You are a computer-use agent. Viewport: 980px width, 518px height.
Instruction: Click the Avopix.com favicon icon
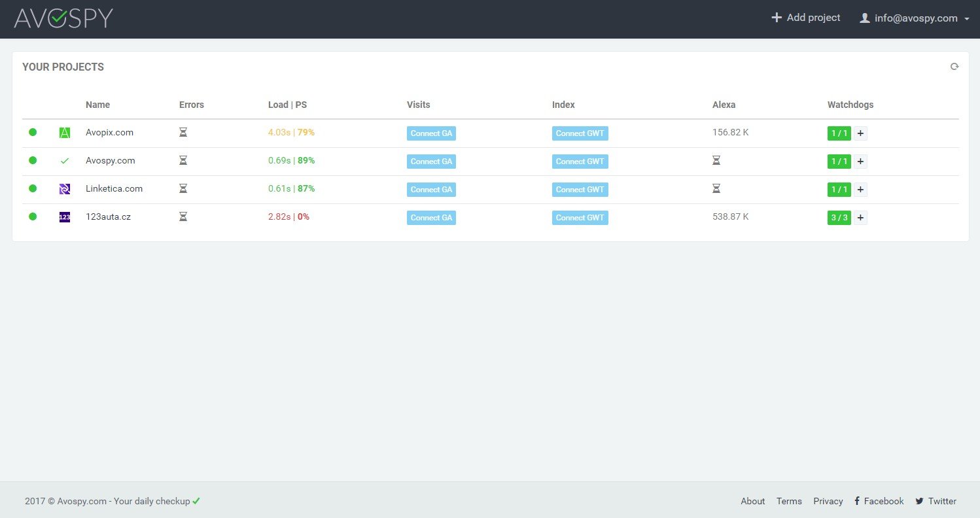(x=65, y=133)
